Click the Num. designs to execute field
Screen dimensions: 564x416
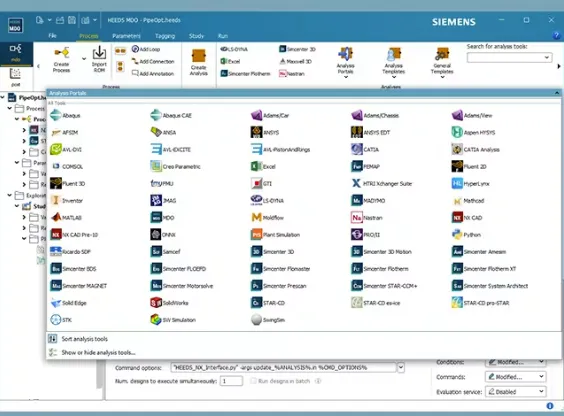[x=231, y=381]
